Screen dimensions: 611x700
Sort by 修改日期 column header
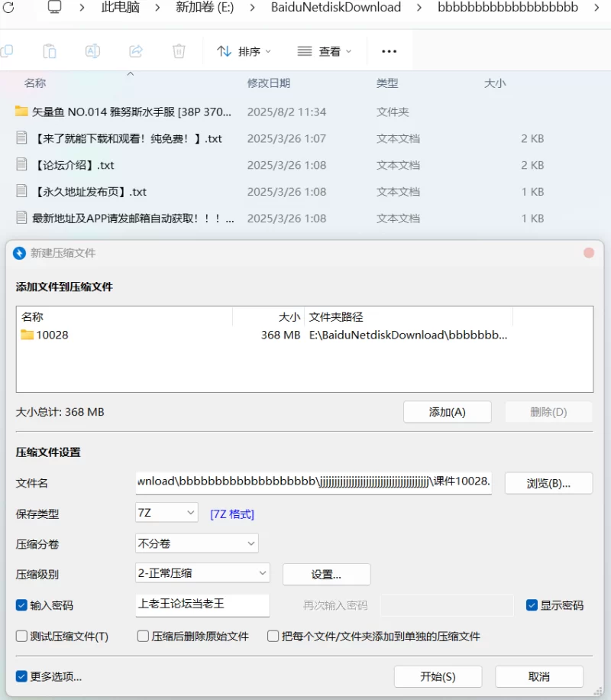click(269, 83)
